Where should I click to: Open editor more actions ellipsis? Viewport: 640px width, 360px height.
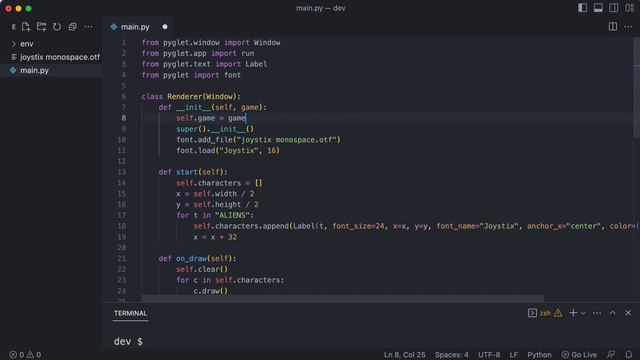pos(628,27)
